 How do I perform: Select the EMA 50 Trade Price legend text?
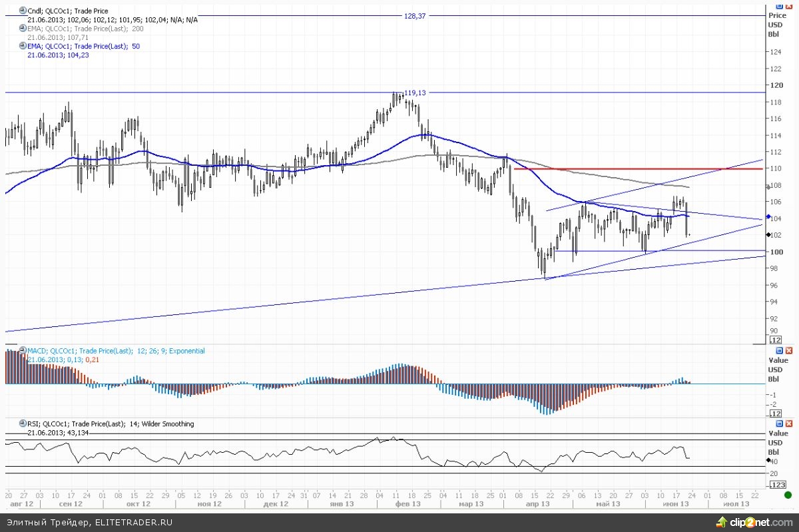coord(83,47)
